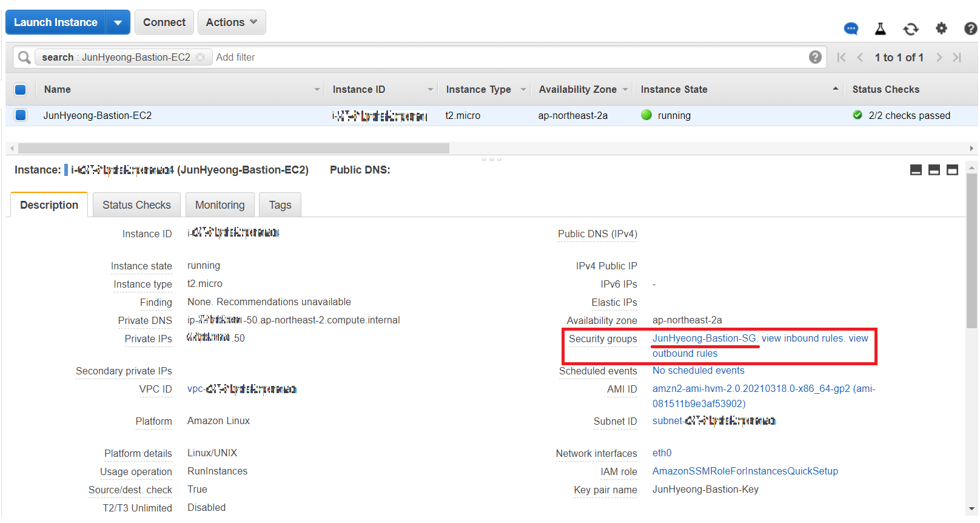Switch to the Status Checks tab

(x=136, y=205)
